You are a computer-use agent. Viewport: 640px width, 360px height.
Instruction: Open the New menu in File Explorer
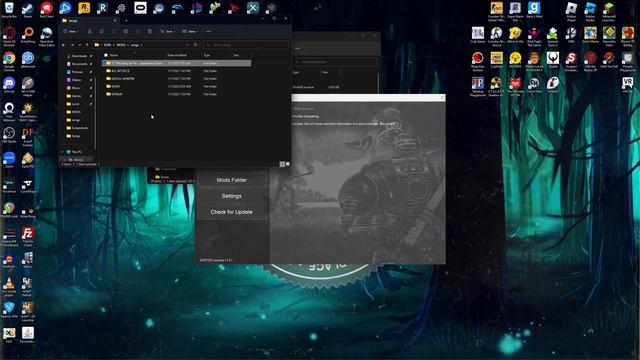coord(71,31)
